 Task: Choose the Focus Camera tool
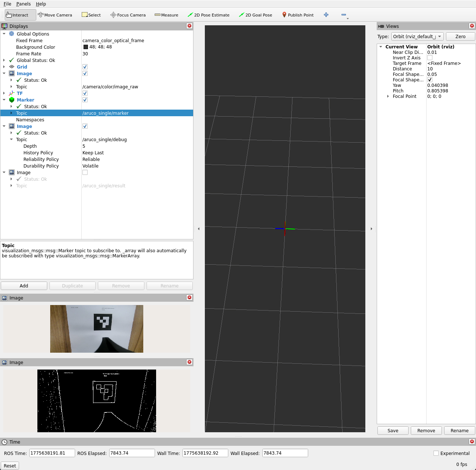click(x=128, y=15)
